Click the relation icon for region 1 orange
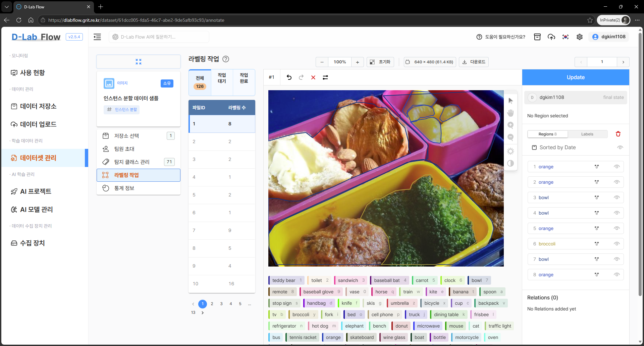 597,167
